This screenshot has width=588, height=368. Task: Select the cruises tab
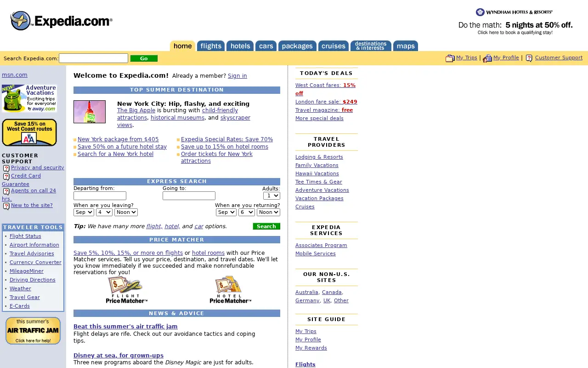pos(334,46)
